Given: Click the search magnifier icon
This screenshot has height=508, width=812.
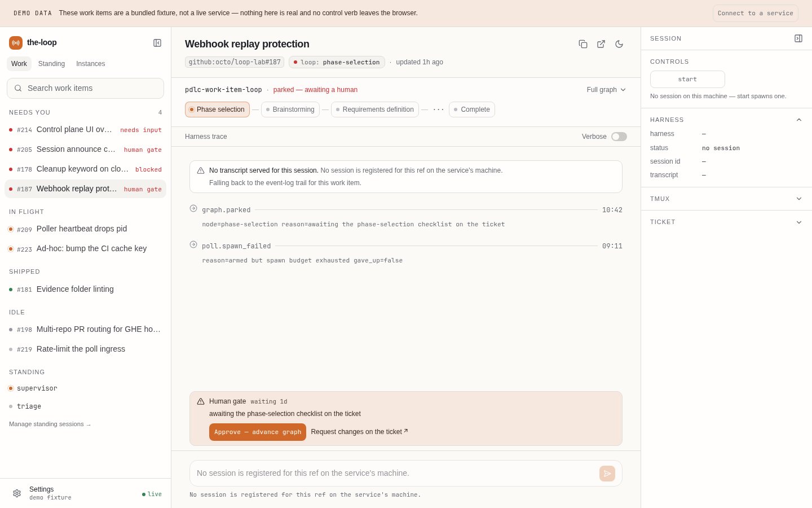Looking at the screenshot, I should pyautogui.click(x=18, y=88).
